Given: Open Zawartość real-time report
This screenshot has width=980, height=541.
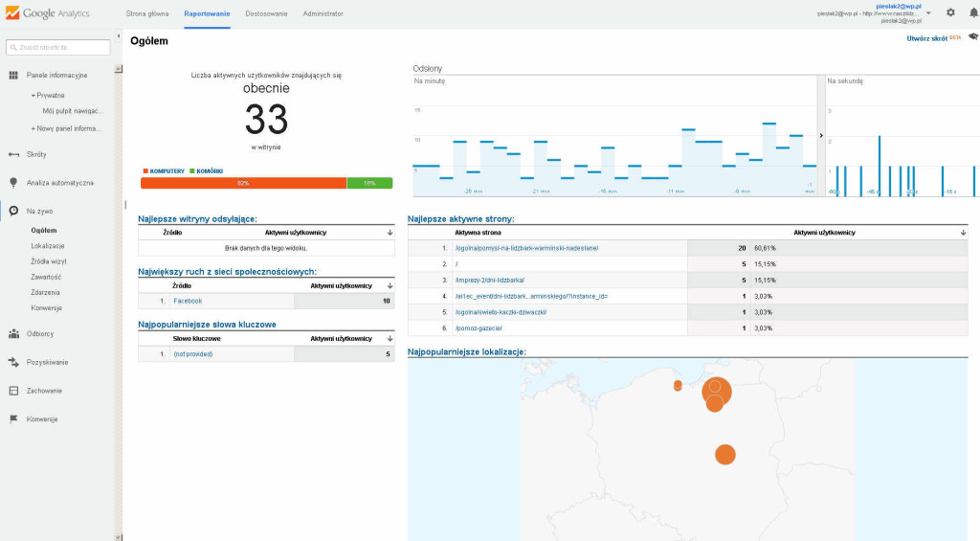Looking at the screenshot, I should [x=46, y=277].
